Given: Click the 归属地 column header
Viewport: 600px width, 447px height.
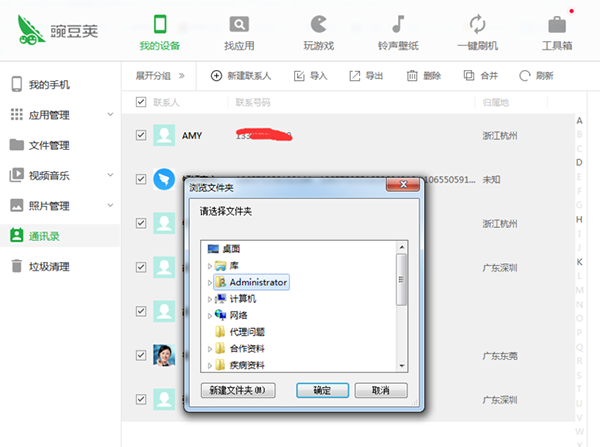Looking at the screenshot, I should click(x=496, y=102).
